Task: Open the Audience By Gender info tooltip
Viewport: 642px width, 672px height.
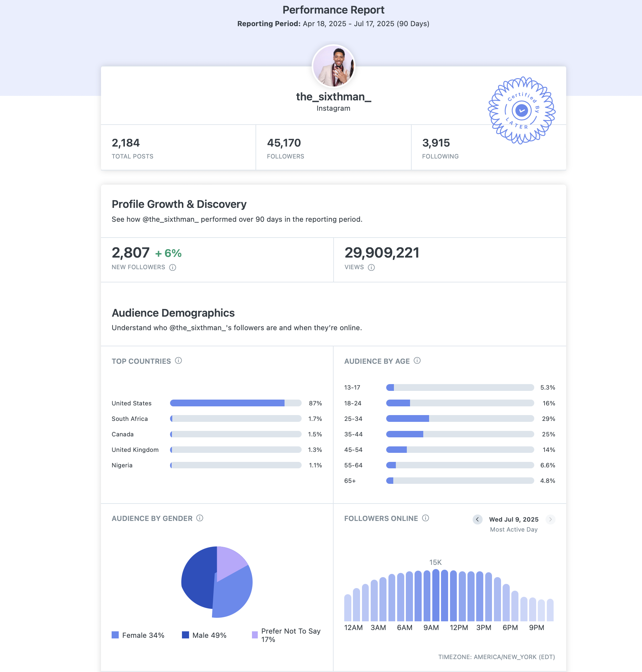Action: (199, 518)
